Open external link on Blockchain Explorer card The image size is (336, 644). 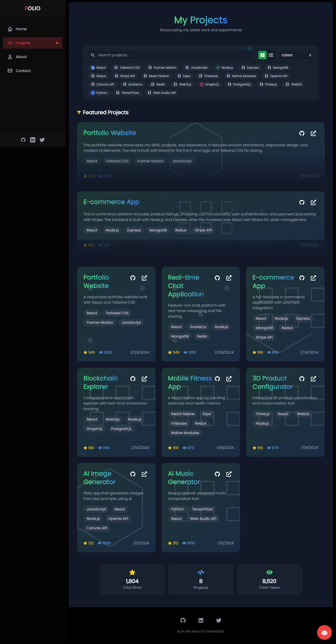pyautogui.click(x=144, y=379)
